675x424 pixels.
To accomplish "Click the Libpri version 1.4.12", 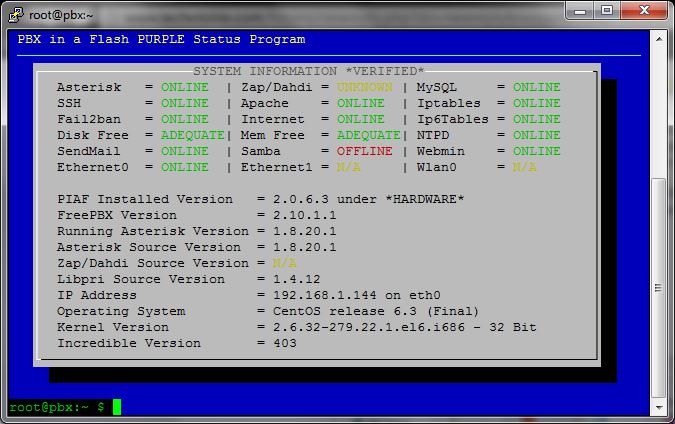I will click(x=297, y=279).
